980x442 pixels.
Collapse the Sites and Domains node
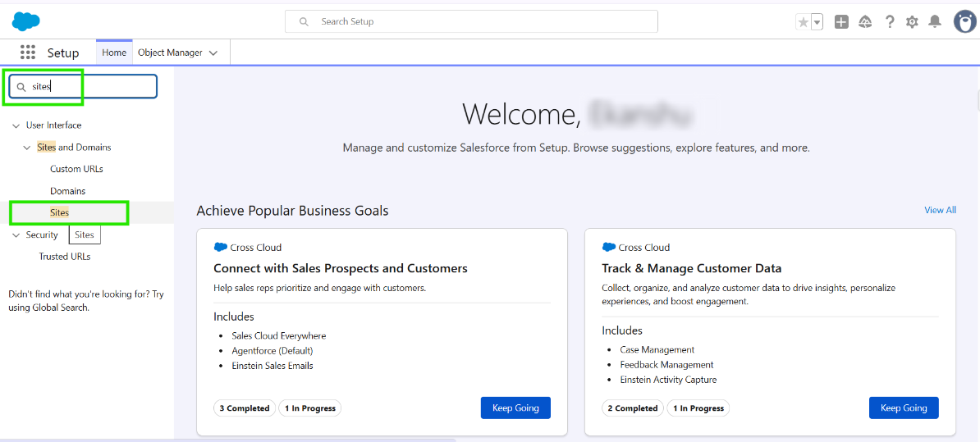click(27, 148)
